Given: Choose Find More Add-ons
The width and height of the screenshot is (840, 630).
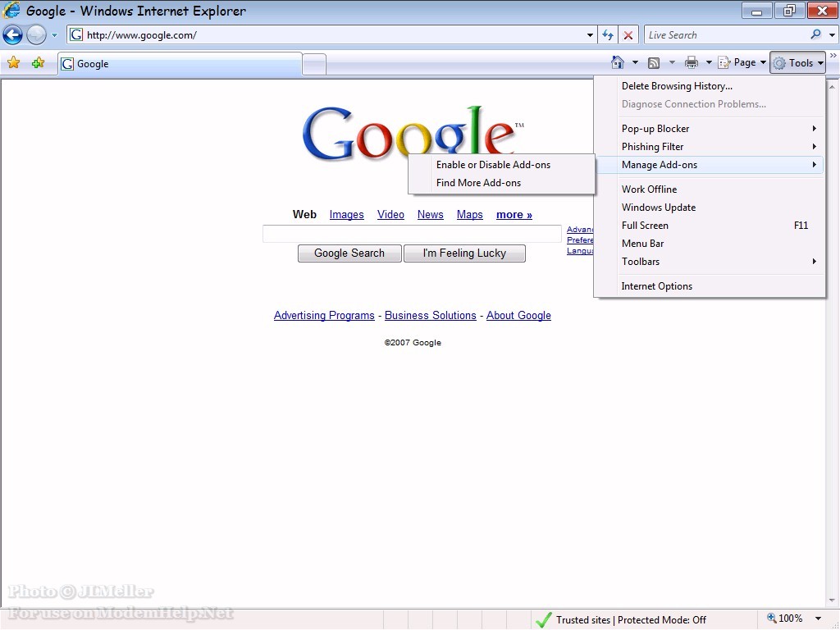Looking at the screenshot, I should pos(501,183).
